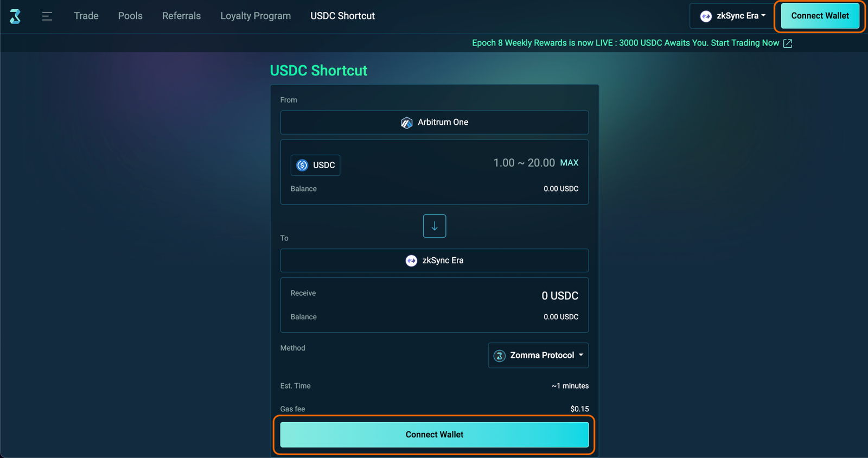The height and width of the screenshot is (458, 868).
Task: Choose the USDC token selector
Action: [315, 165]
